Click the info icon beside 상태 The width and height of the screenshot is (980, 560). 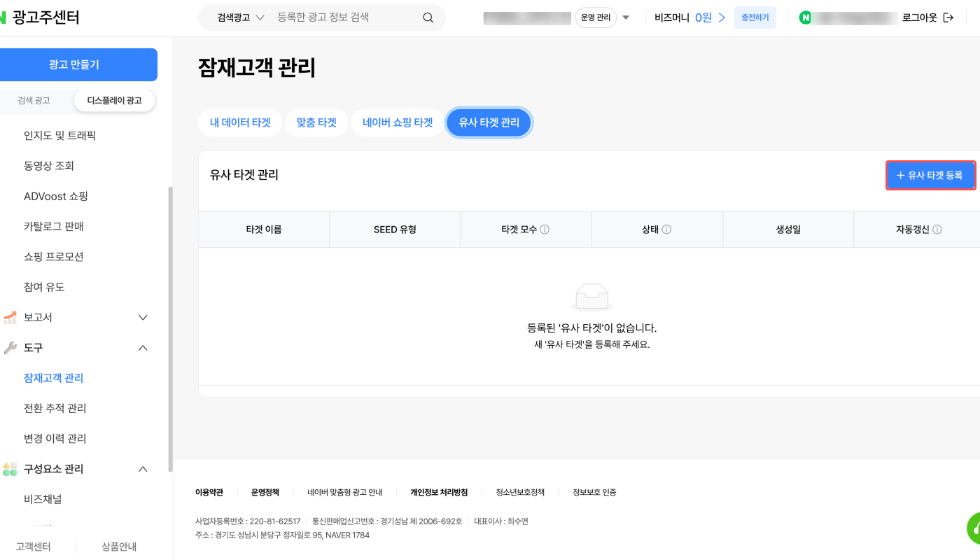pyautogui.click(x=666, y=230)
